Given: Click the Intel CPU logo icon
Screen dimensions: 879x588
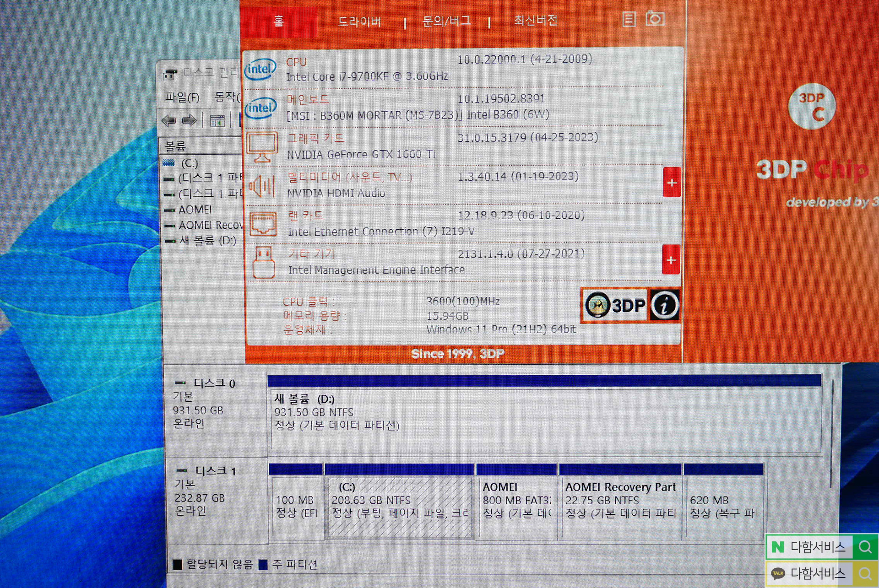Looking at the screenshot, I should (x=260, y=70).
